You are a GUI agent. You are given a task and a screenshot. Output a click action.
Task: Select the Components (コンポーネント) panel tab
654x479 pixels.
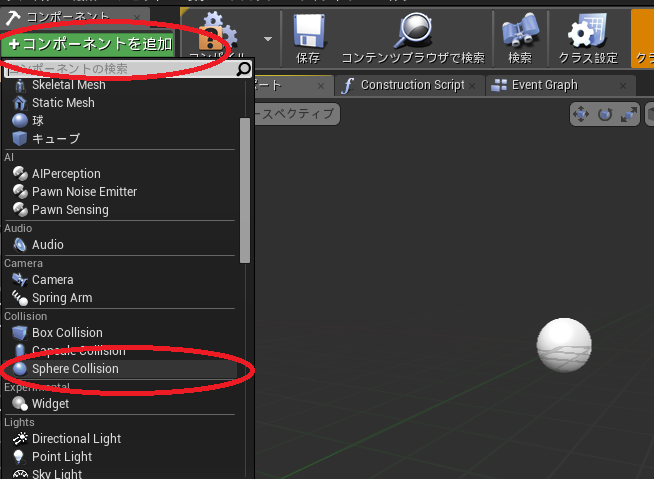pyautogui.click(x=75, y=18)
